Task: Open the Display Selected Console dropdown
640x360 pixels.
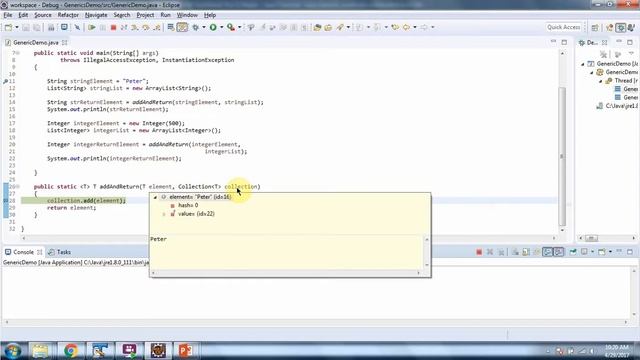Action: 592,252
